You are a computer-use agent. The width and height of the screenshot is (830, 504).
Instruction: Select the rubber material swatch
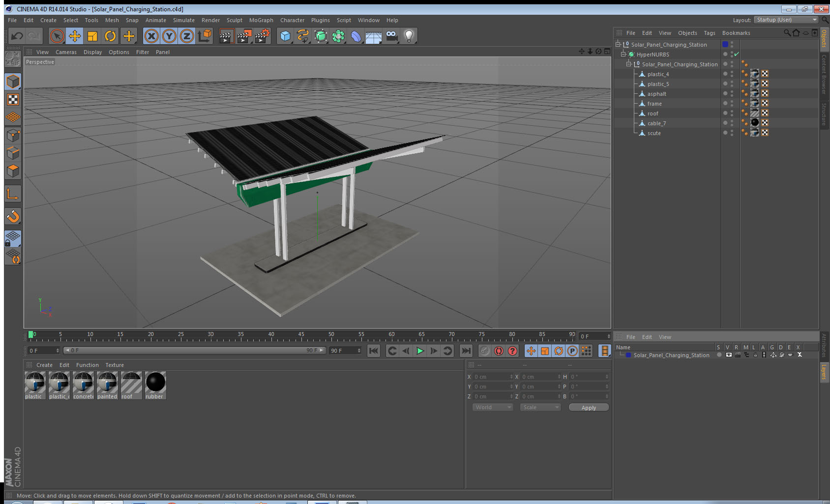pos(155,385)
